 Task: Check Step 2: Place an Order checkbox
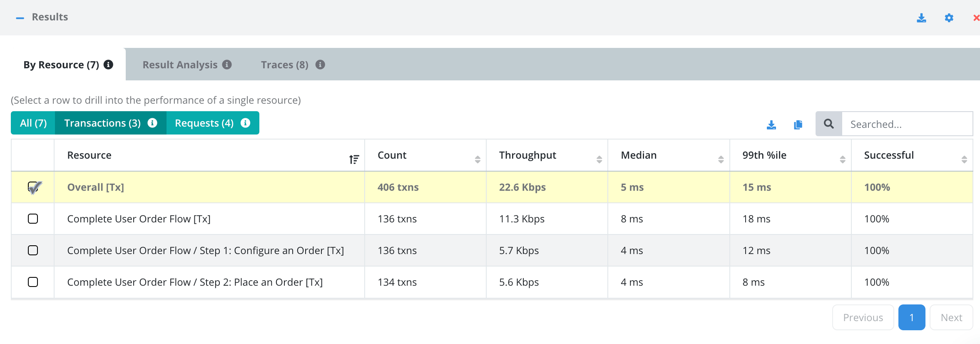[33, 282]
